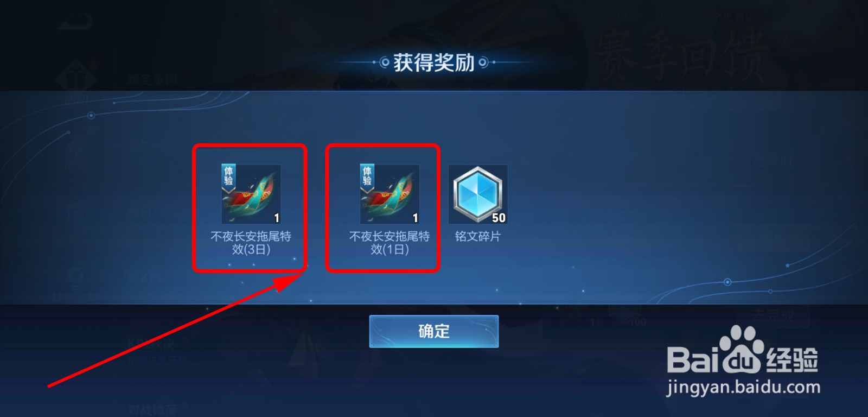Viewport: 868px width, 417px height.
Task: Select the 不夜长安拖尾特效(3日) reward icon
Action: (251, 194)
